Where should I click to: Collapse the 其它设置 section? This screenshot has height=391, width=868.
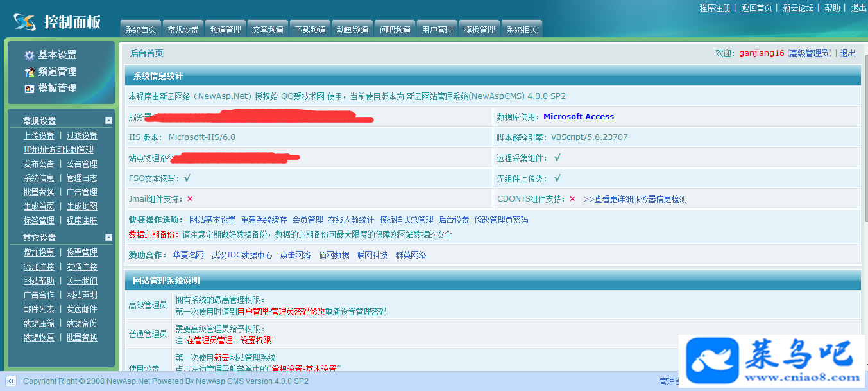pyautogui.click(x=109, y=238)
